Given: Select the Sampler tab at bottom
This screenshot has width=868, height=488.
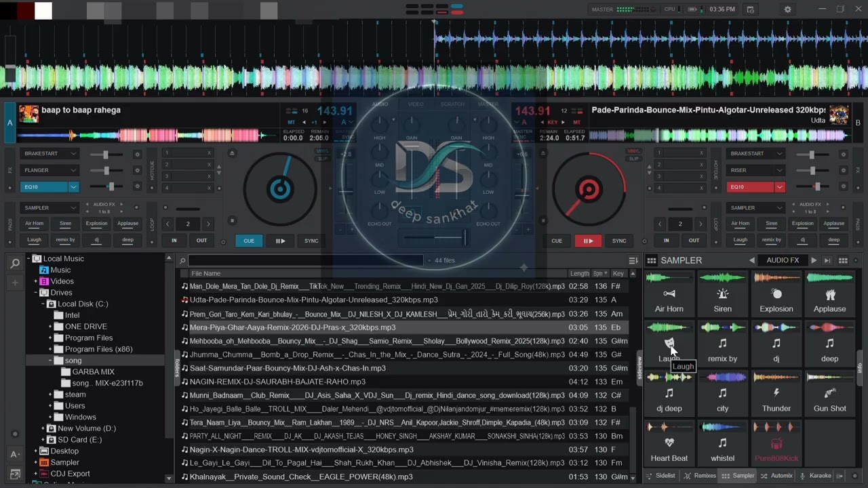Looking at the screenshot, I should tap(738, 476).
